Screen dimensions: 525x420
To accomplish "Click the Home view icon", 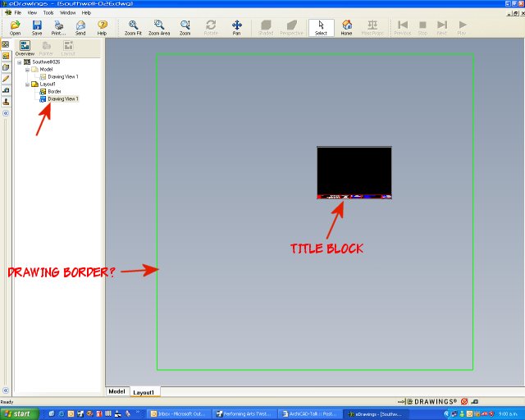I will pyautogui.click(x=346, y=28).
